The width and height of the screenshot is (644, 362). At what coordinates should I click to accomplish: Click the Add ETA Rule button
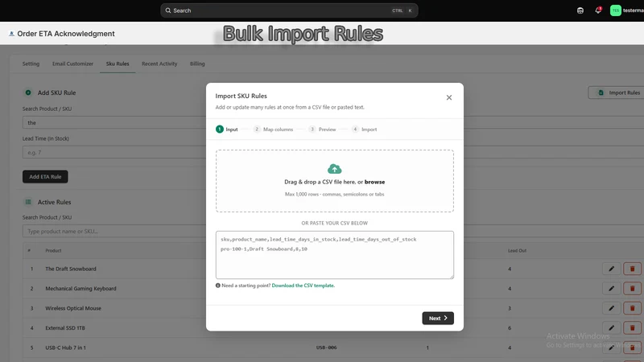pos(45,176)
